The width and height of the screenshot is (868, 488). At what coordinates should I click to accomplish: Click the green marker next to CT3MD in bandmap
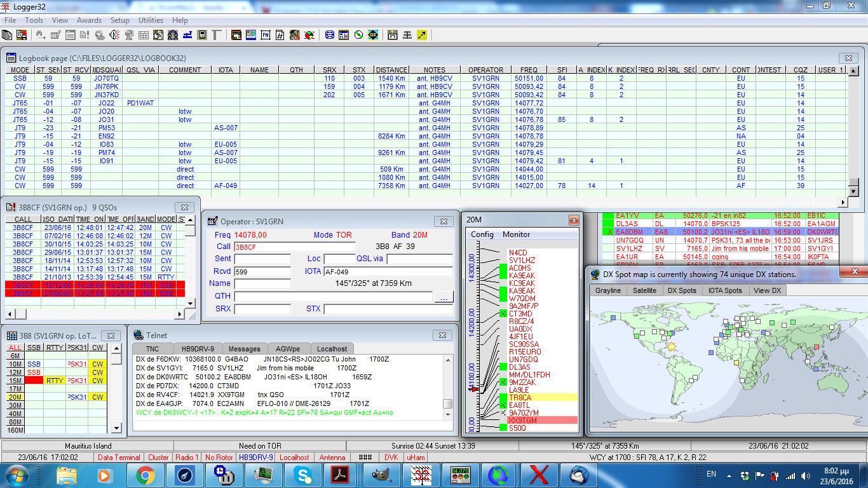[x=503, y=314]
